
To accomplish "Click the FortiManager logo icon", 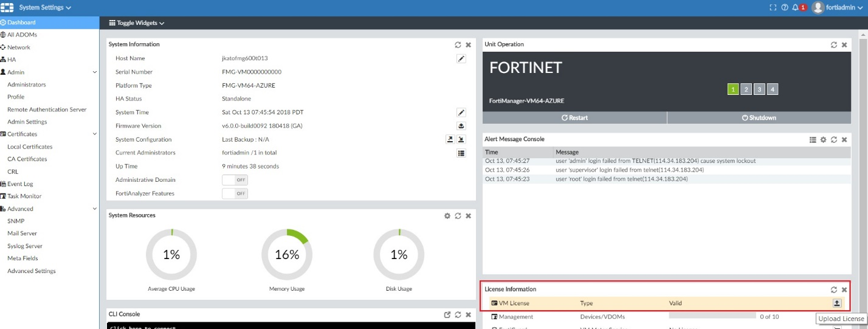I will (7, 7).
